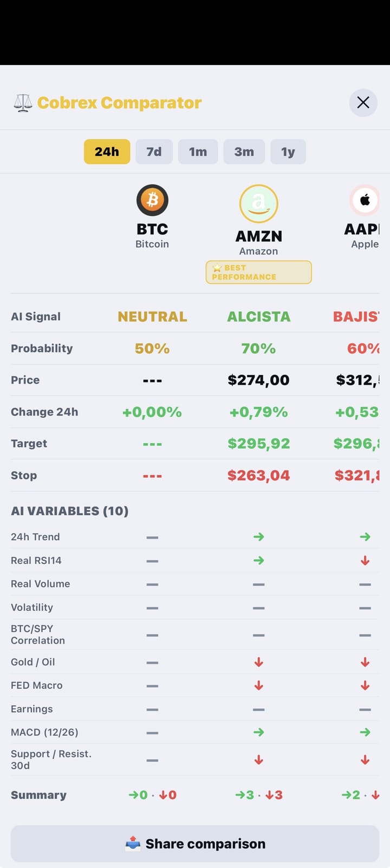Switch to the 1m timeframe
Image resolution: width=390 pixels, height=868 pixels.
[198, 152]
